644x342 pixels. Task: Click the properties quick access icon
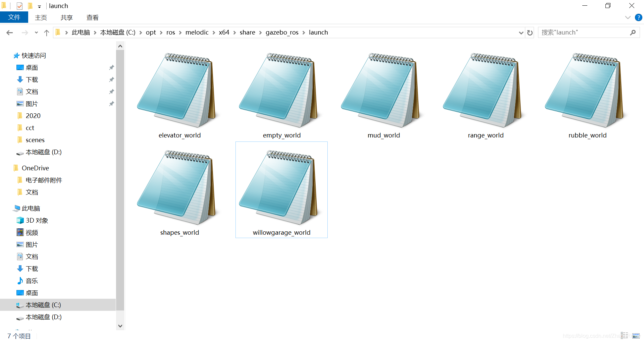pos(19,6)
